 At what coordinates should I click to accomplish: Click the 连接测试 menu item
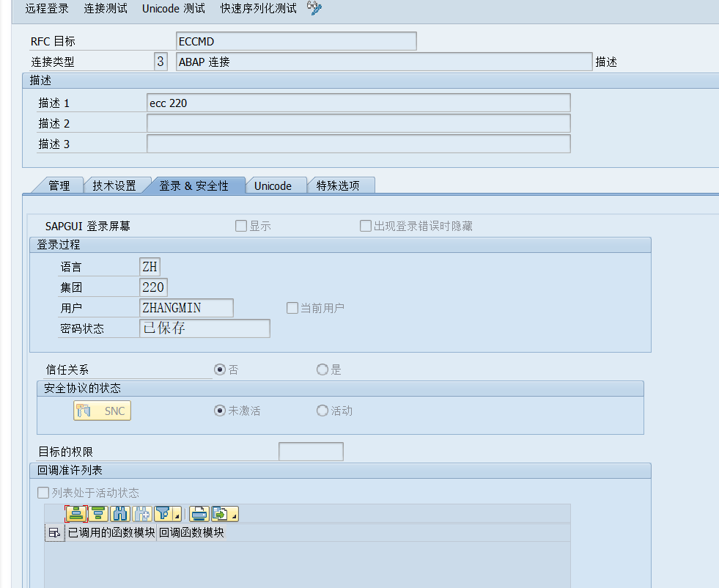(x=103, y=9)
